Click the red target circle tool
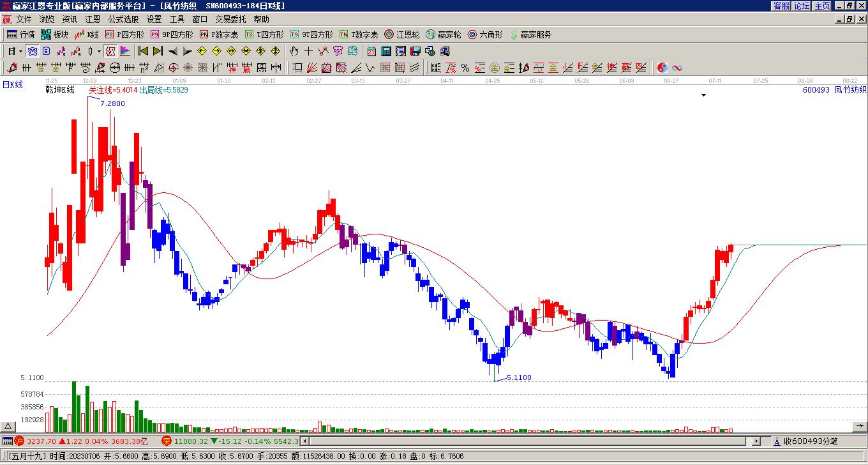The height and width of the screenshot is (465, 868). click(173, 68)
